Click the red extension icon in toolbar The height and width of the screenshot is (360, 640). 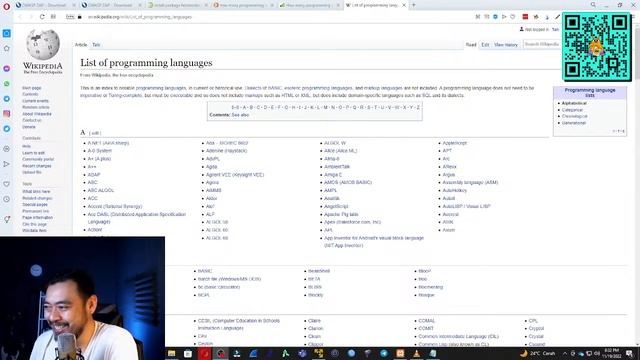point(525,17)
